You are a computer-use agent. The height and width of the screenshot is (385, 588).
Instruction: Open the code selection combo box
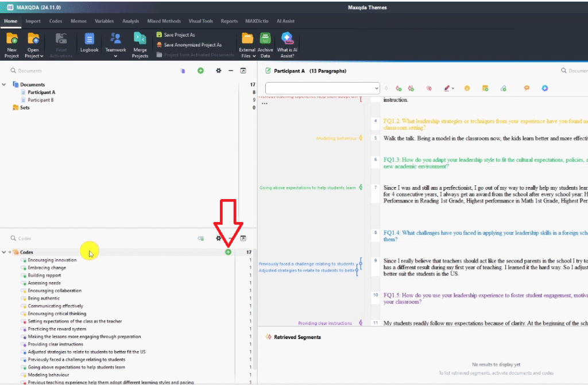[322, 88]
